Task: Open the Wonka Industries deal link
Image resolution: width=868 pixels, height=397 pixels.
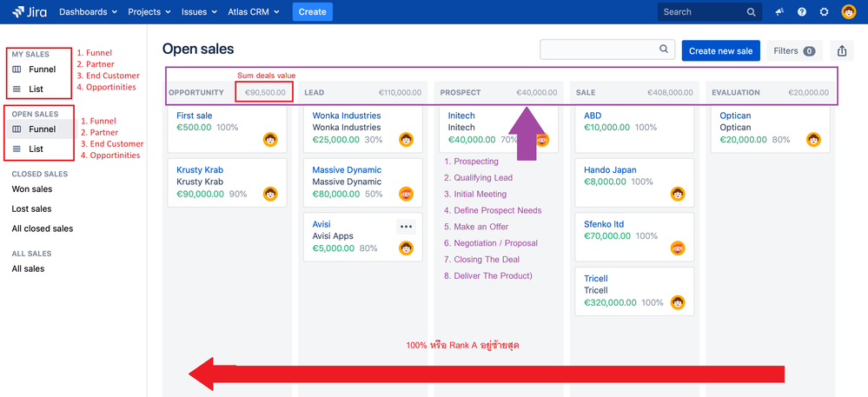Action: tap(347, 116)
